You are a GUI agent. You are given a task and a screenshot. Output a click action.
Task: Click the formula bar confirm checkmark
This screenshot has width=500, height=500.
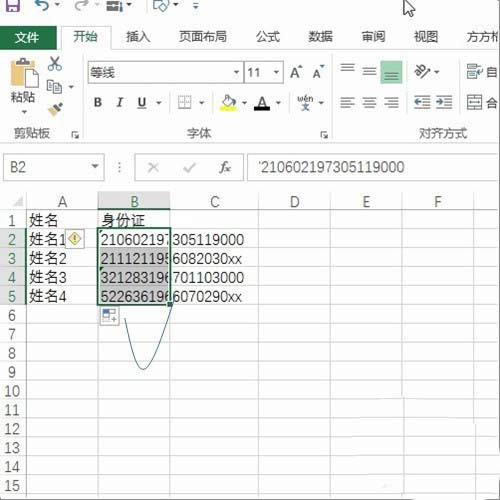(x=189, y=167)
